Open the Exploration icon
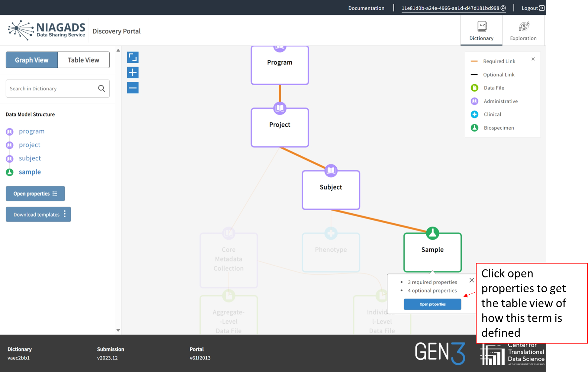The width and height of the screenshot is (588, 372). pos(524,26)
